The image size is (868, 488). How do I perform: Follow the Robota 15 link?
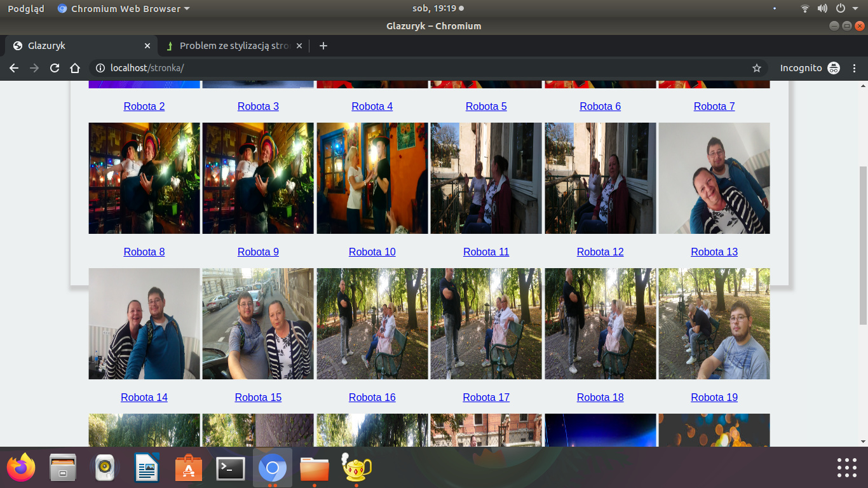[x=258, y=397]
